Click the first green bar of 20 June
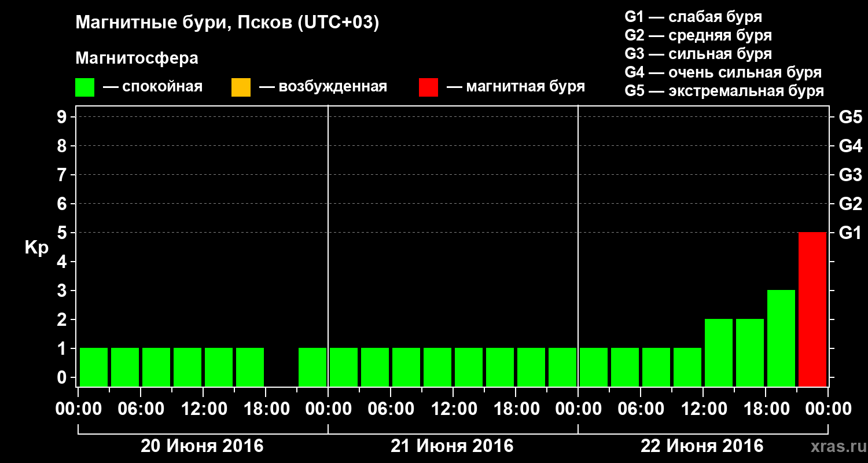This screenshot has height=463, width=868. click(x=94, y=367)
